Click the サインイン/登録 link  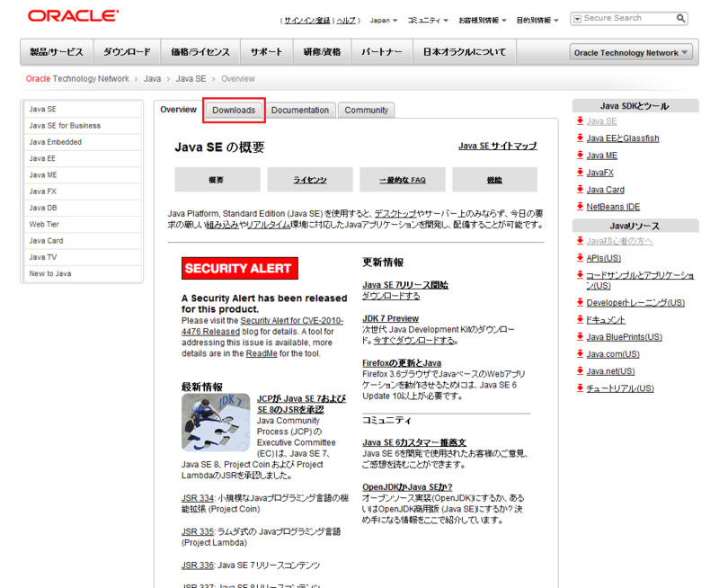(x=306, y=21)
